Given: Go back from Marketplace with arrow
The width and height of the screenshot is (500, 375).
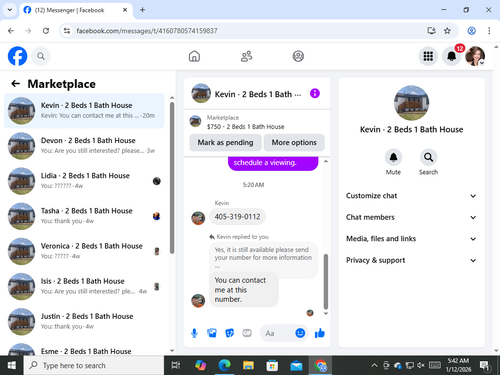Looking at the screenshot, I should click(16, 84).
